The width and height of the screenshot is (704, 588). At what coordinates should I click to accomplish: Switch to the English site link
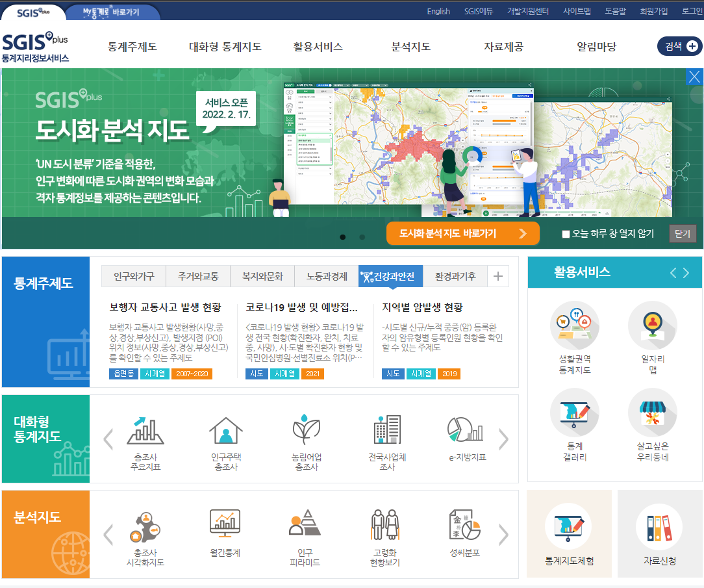(438, 11)
